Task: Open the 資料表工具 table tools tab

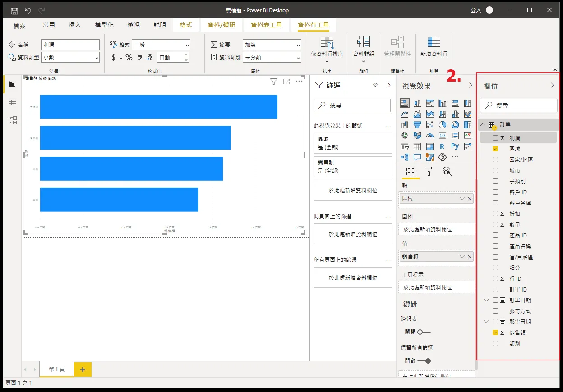Action: point(267,25)
